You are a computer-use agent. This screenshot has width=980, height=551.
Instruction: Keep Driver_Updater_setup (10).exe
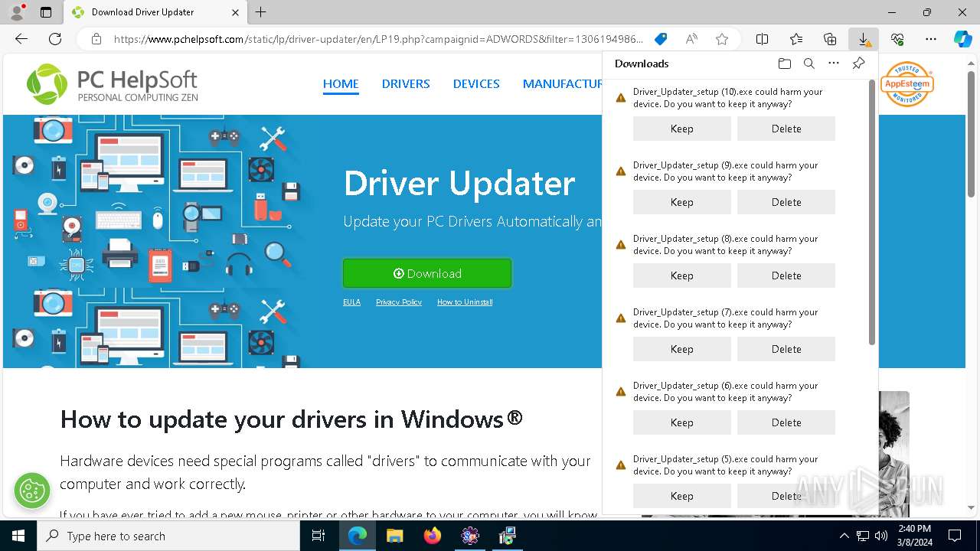(x=681, y=129)
